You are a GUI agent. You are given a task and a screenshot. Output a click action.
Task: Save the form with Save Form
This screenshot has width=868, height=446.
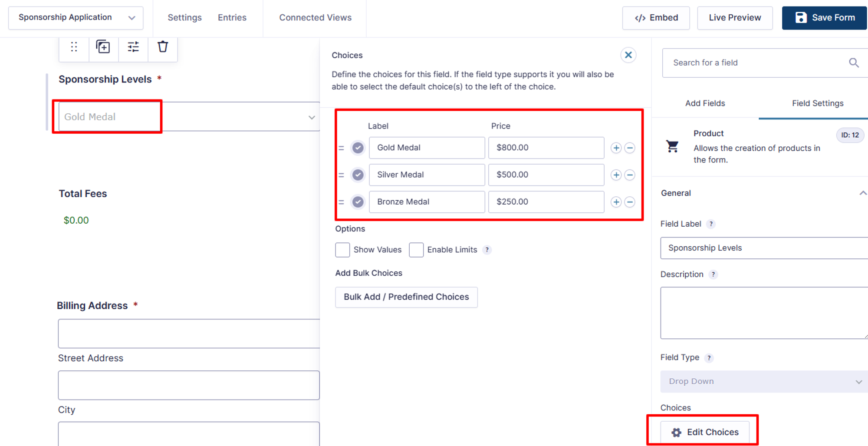(x=824, y=18)
